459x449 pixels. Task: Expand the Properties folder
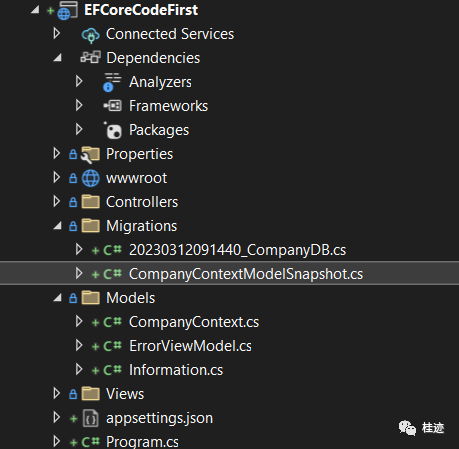[57, 153]
